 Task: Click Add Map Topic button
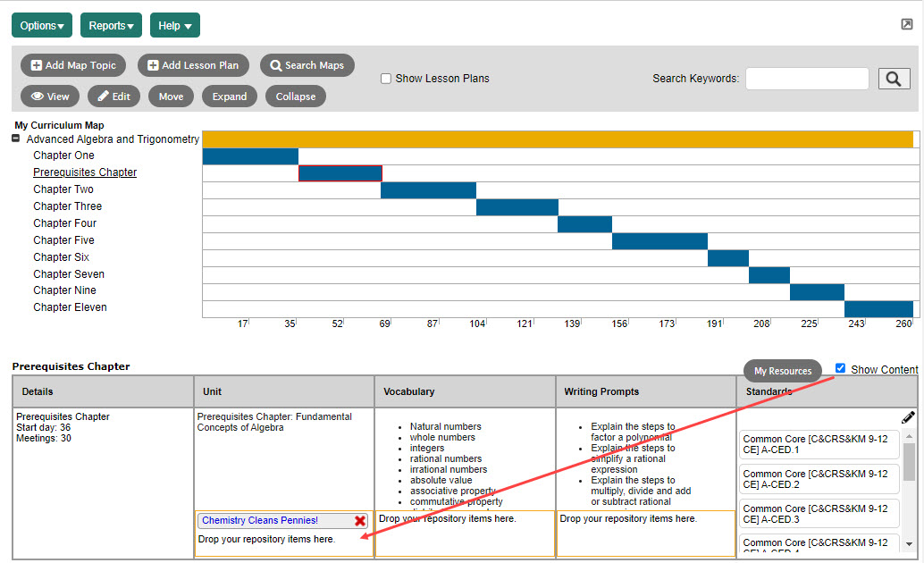coord(73,65)
